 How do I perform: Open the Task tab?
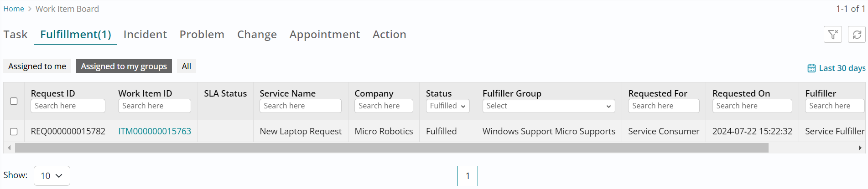[x=16, y=35]
